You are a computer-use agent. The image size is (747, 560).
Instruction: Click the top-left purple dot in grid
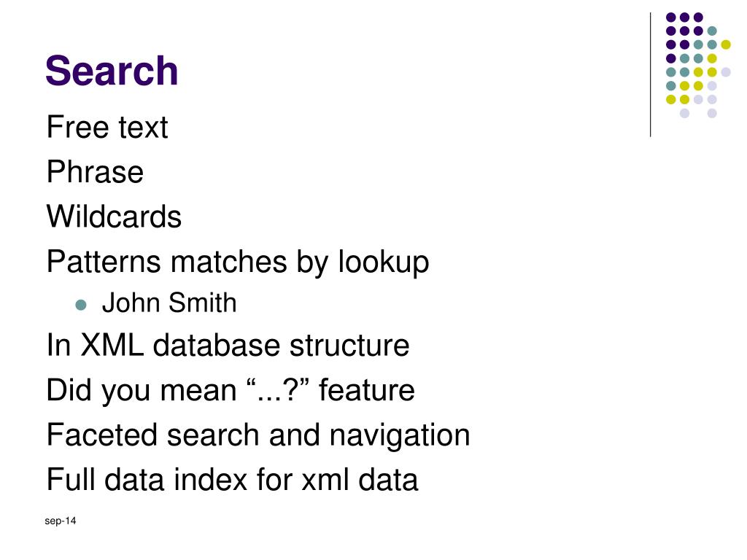coord(671,17)
